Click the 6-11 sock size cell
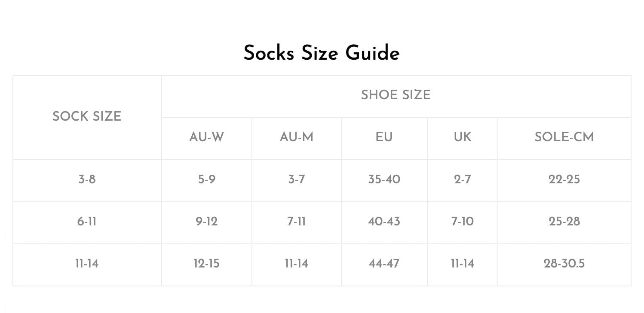644x313 pixels. pos(87,221)
